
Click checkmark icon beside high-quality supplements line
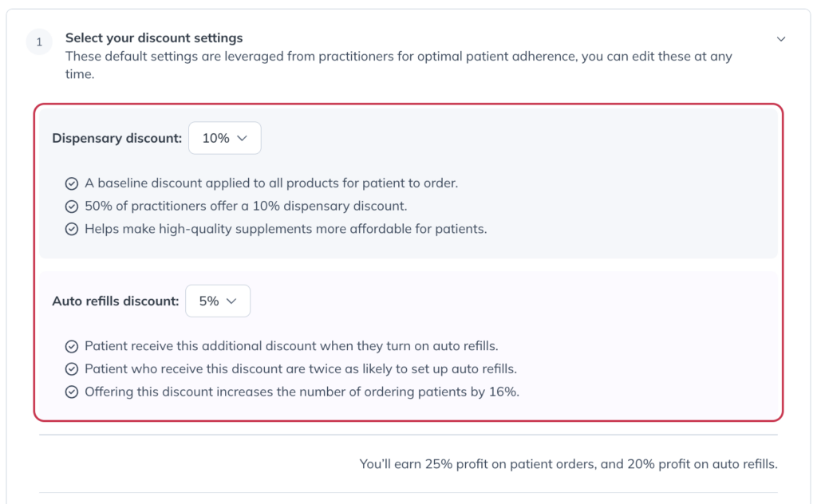point(71,230)
